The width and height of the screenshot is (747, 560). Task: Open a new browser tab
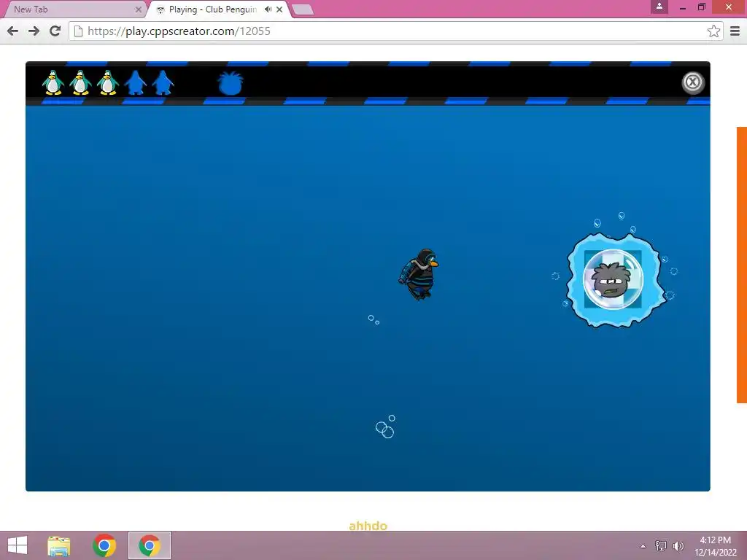coord(302,9)
